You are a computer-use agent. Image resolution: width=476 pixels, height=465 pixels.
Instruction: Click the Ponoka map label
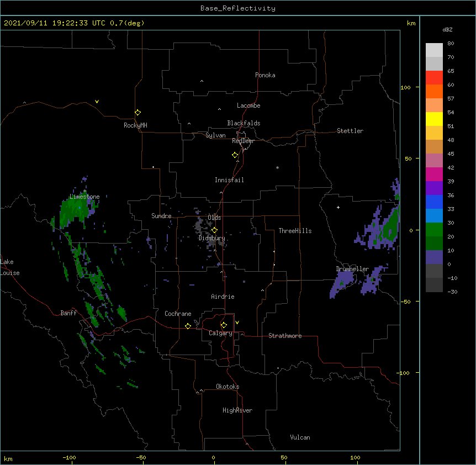coord(265,75)
